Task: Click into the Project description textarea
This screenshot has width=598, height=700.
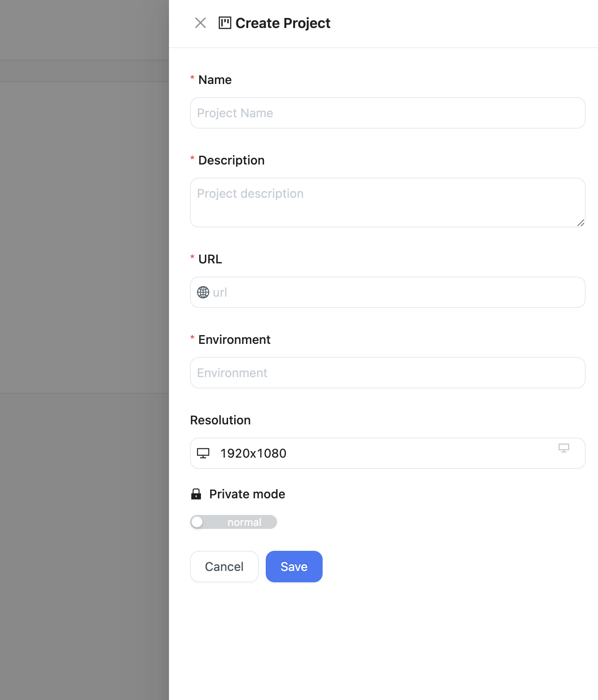Action: 388,203
